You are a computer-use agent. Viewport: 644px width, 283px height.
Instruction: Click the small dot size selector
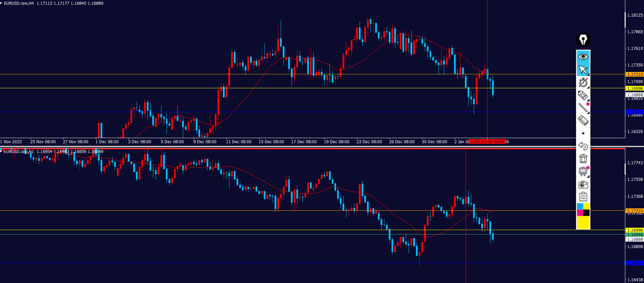(x=583, y=133)
